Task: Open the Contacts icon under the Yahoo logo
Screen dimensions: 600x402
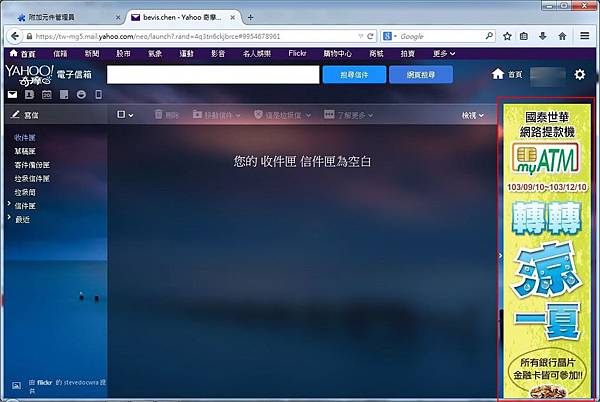Action: pos(29,94)
